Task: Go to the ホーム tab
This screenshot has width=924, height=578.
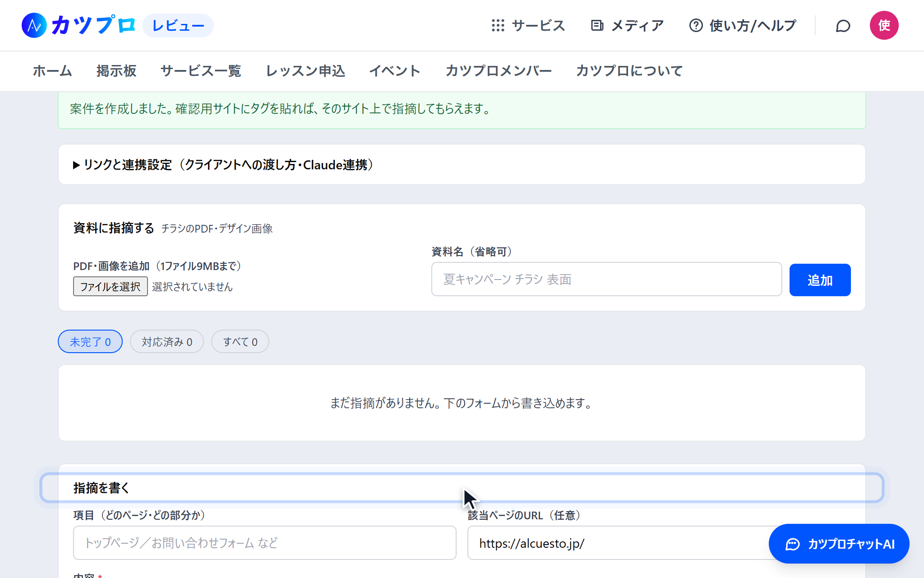Action: (x=52, y=71)
